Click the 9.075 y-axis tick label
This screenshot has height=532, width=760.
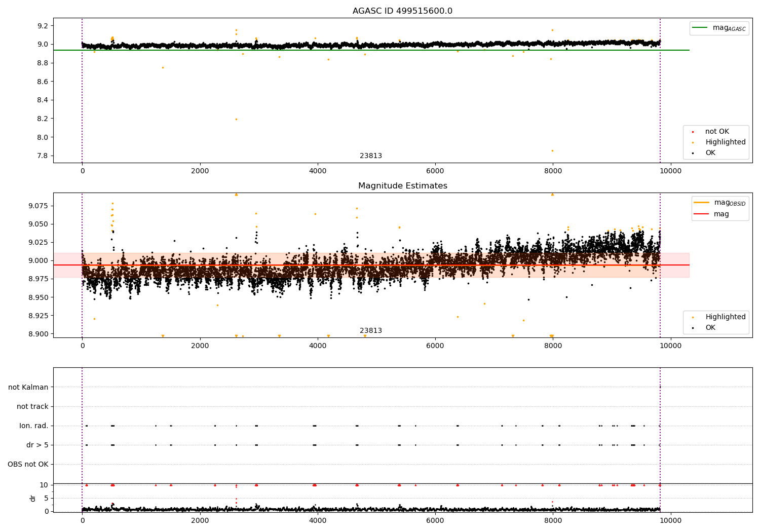pos(39,206)
